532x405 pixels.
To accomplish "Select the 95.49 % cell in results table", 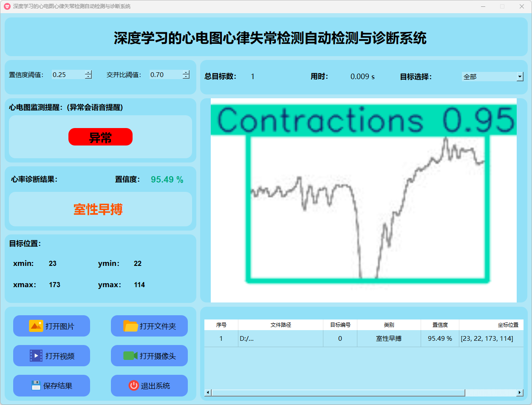I will click(x=440, y=339).
